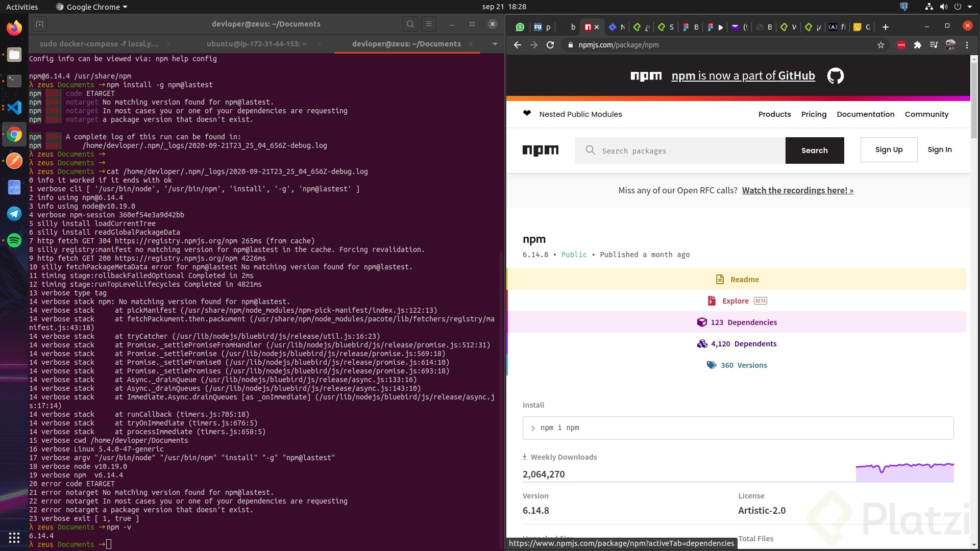Open the Chrome three-dot menu

pyautogui.click(x=967, y=45)
